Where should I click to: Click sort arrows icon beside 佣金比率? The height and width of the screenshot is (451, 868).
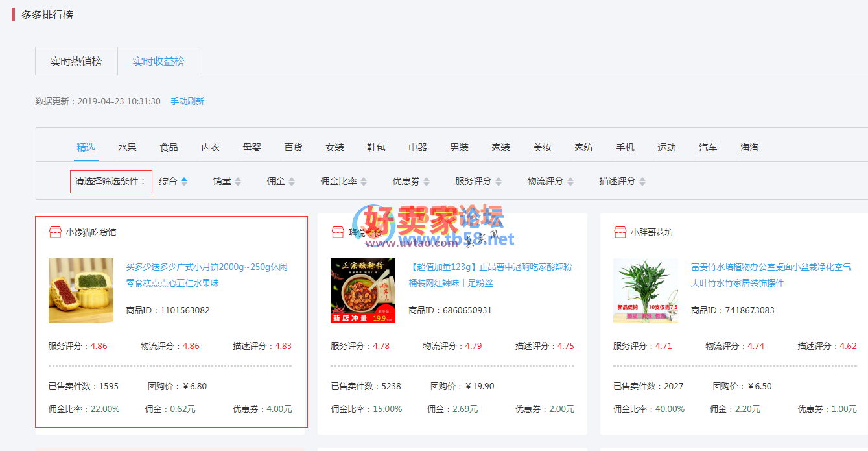[364, 182]
